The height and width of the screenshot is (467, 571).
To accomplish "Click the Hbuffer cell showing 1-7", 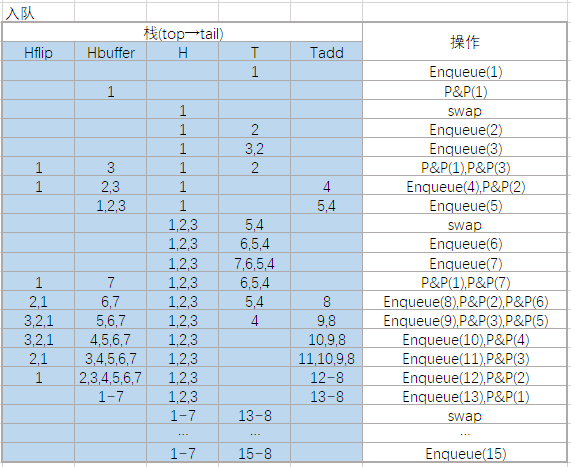I will tap(110, 396).
